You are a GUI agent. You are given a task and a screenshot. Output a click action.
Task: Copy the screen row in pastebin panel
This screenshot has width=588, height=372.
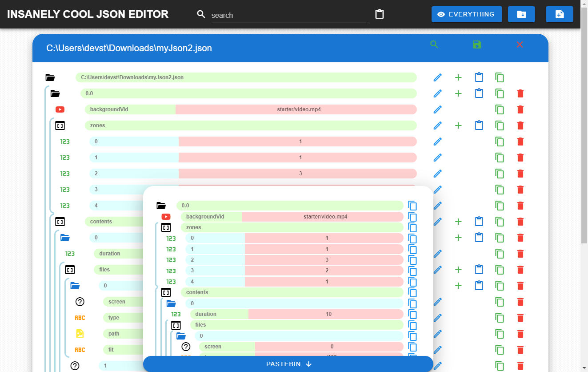(412, 347)
